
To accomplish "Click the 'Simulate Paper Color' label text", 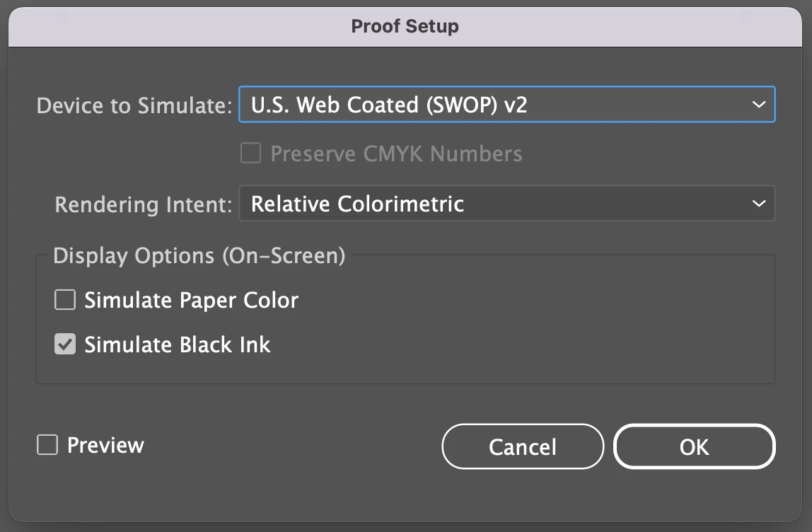I will click(x=191, y=301).
